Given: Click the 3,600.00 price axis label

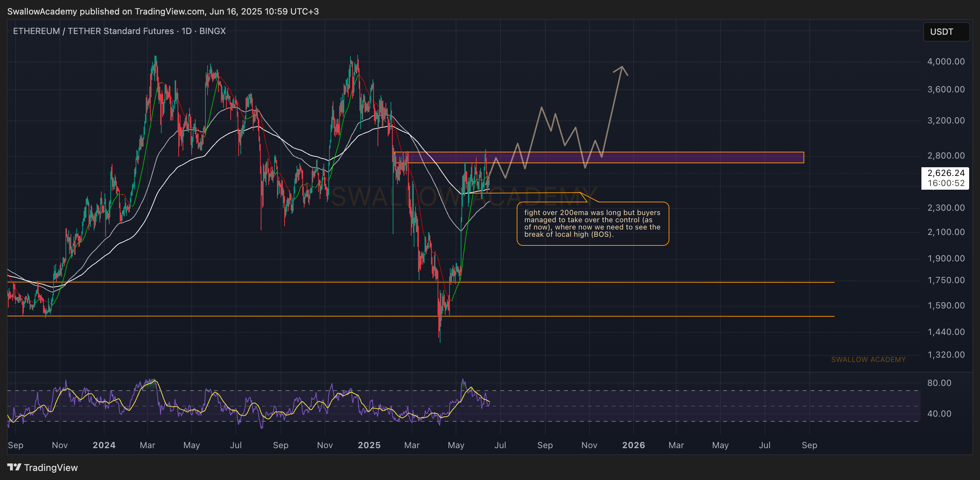Looking at the screenshot, I should click(x=946, y=89).
